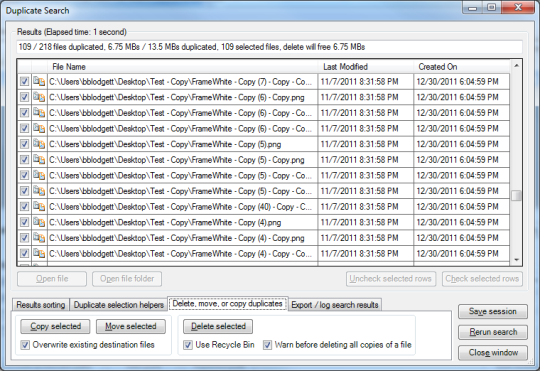Toggle checkbox for Copy (4) - Copy.png

point(24,238)
